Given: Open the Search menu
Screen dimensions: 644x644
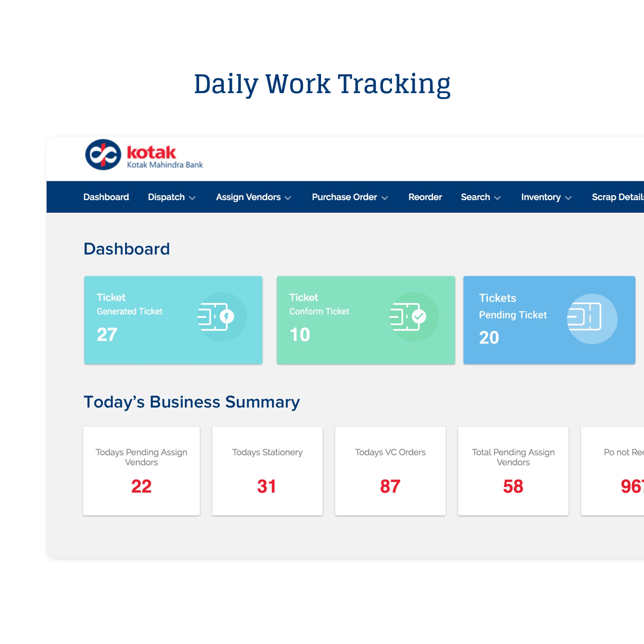Looking at the screenshot, I should coord(481,197).
